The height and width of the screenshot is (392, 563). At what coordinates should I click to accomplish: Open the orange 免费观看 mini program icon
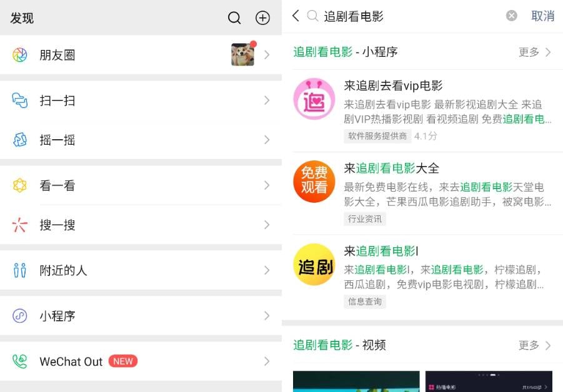[x=314, y=182]
